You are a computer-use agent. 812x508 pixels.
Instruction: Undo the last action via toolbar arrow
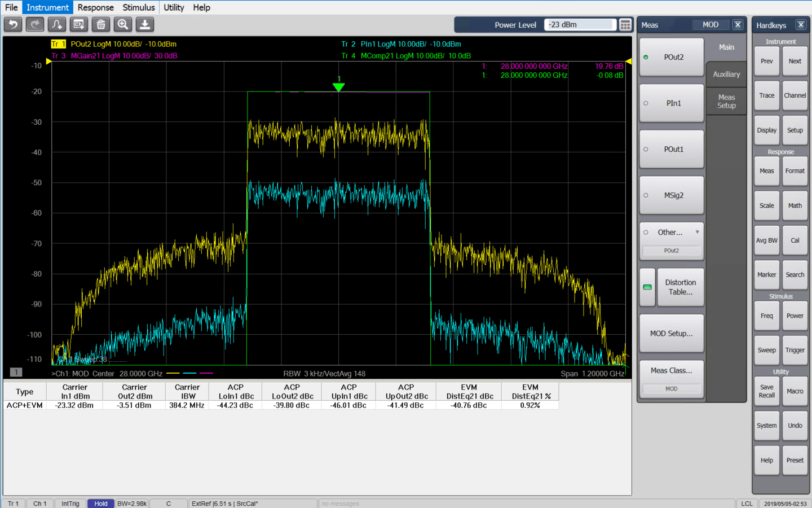tap(12, 24)
